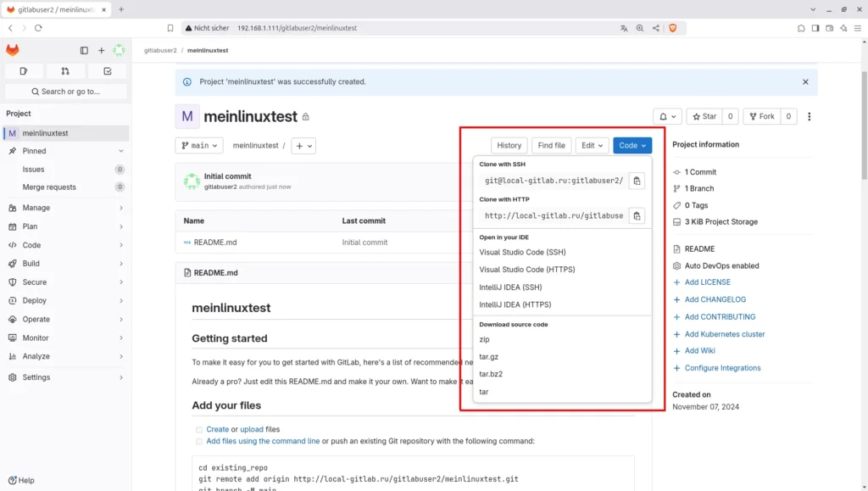Expand the Edit dropdown
The width and height of the screenshot is (868, 491).
pyautogui.click(x=592, y=146)
